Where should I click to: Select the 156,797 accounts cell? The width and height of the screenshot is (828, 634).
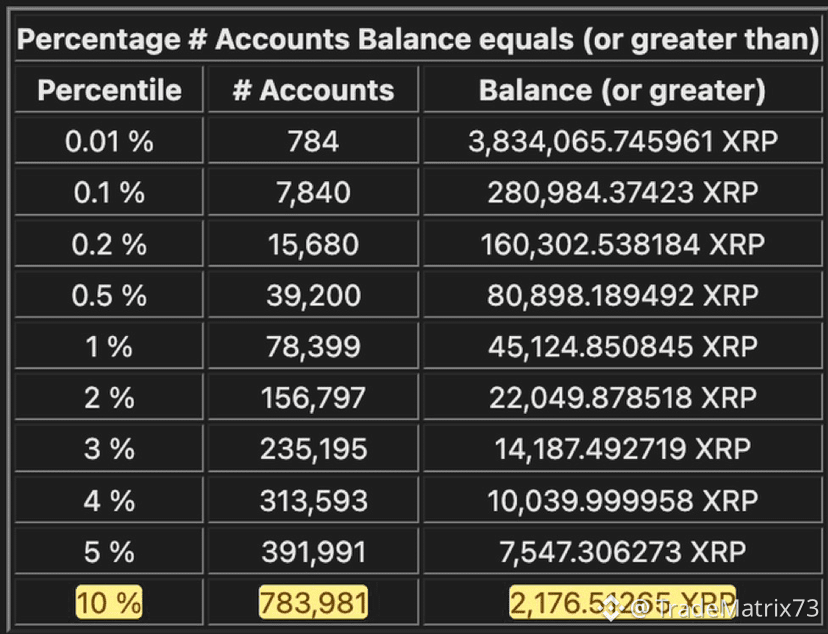pyautogui.click(x=313, y=398)
